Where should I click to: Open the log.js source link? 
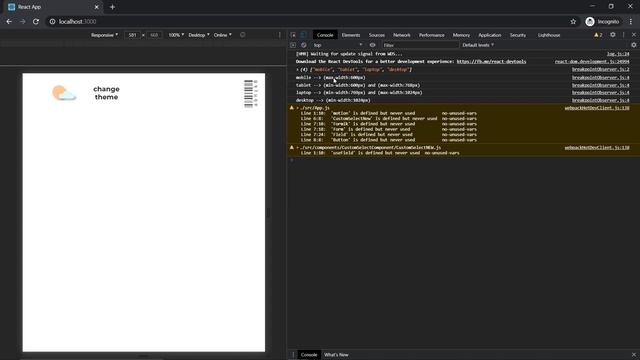[x=618, y=54]
